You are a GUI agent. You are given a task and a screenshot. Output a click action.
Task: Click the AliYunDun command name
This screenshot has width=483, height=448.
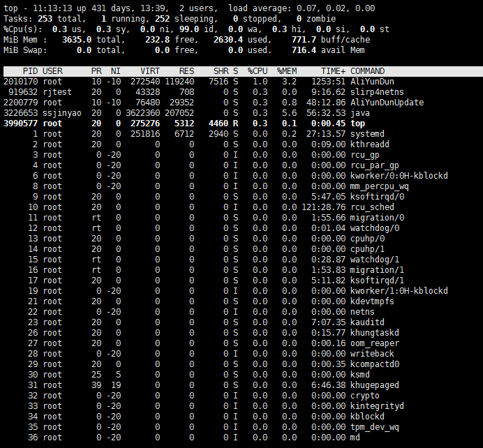(372, 82)
